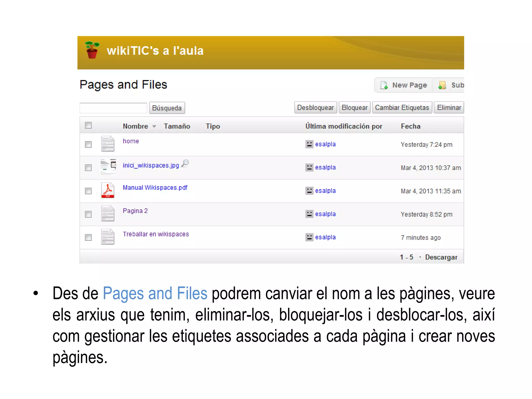Click esalpla user link in home row
The image size is (532, 399).
pyautogui.click(x=325, y=144)
